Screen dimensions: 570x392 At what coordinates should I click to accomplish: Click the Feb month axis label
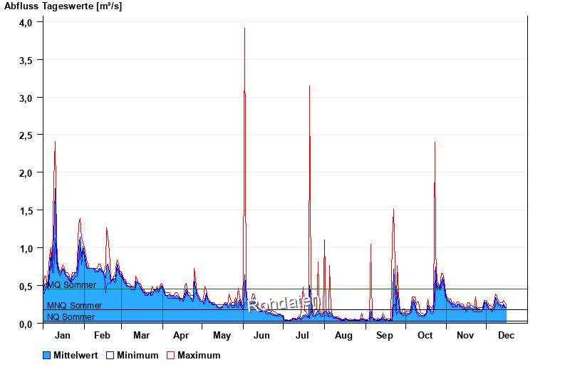click(102, 335)
